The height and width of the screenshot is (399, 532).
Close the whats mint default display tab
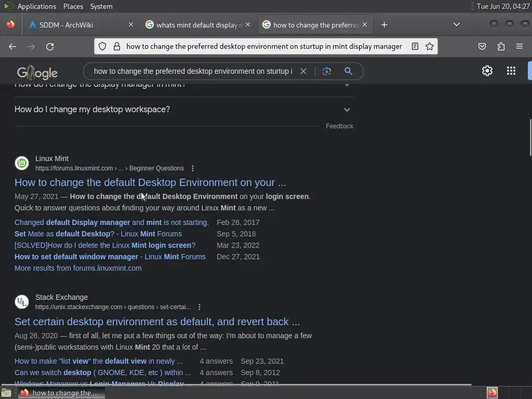tap(248, 24)
